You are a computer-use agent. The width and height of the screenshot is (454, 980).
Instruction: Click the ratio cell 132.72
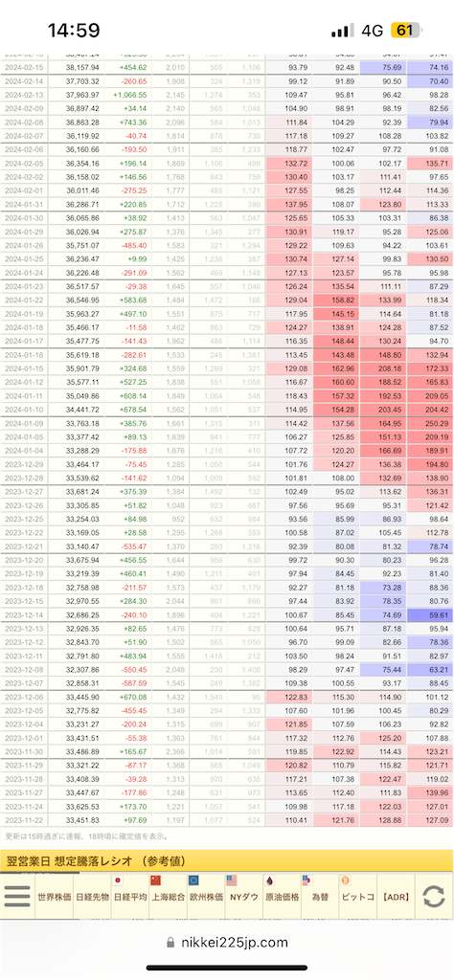(x=289, y=163)
